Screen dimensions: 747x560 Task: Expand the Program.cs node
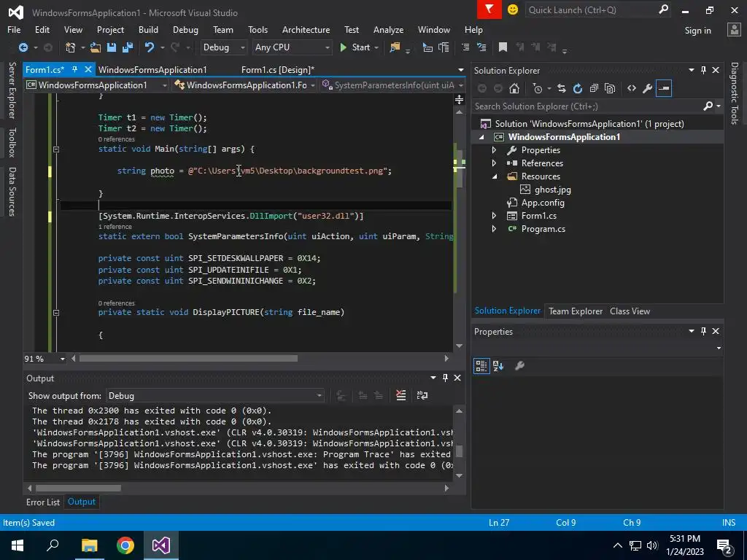(x=494, y=228)
